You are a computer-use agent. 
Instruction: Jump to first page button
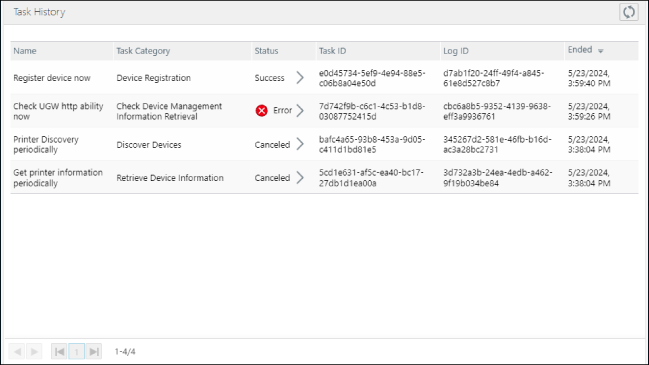point(60,352)
